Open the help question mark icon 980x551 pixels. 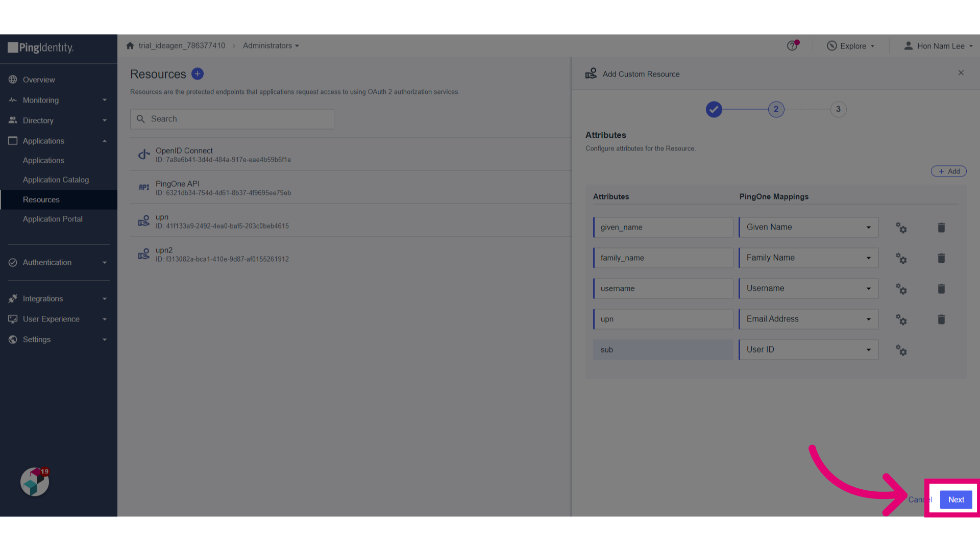792,46
